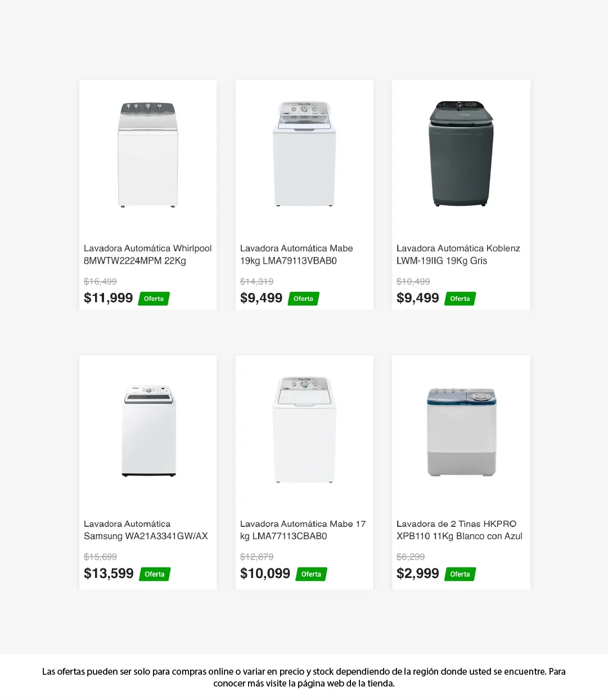The image size is (608, 700).
Task: Click the offers disclaimer text at bottom
Action: [304, 678]
